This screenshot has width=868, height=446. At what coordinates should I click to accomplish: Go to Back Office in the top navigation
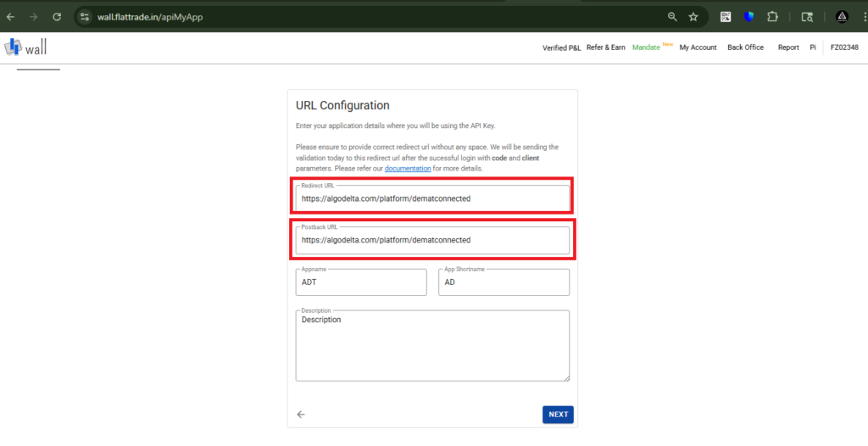(x=745, y=47)
